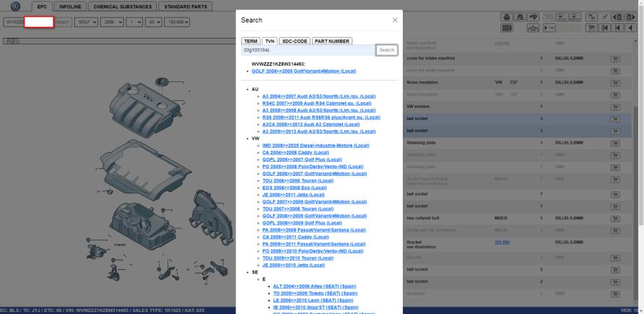The height and width of the screenshot is (314, 644).
Task: Click the highlighted VIN input field
Action: pyautogui.click(x=39, y=22)
